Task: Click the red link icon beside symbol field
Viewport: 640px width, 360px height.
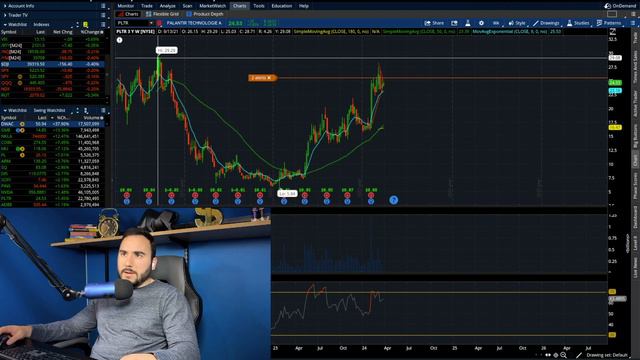Action: pos(159,23)
